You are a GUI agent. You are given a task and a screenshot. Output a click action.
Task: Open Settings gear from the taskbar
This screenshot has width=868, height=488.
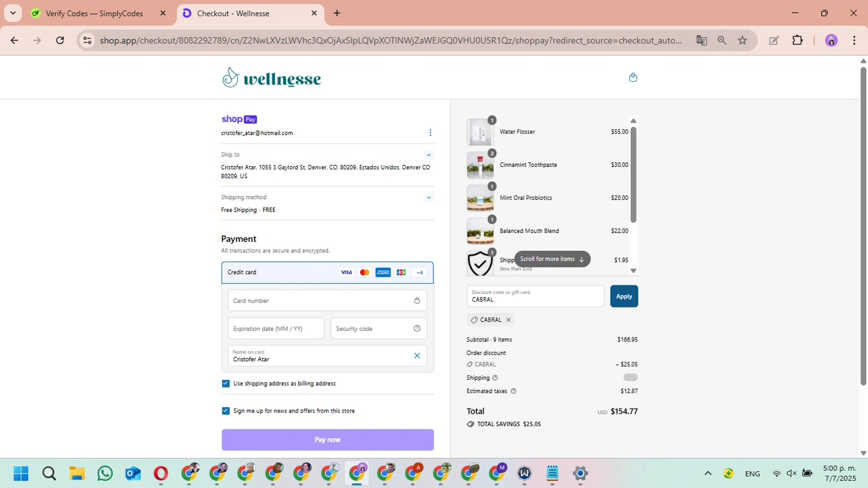coord(580,474)
